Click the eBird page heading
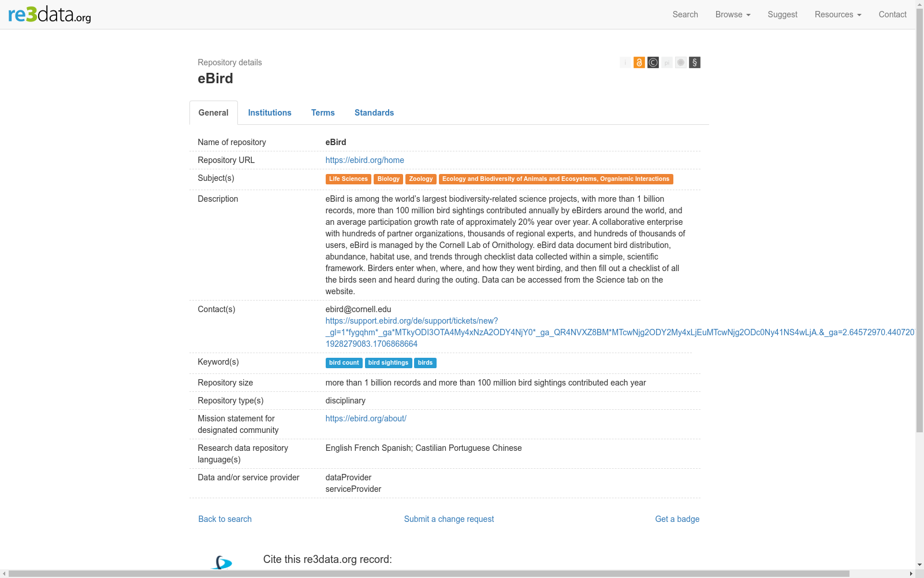924x578 pixels. [215, 79]
